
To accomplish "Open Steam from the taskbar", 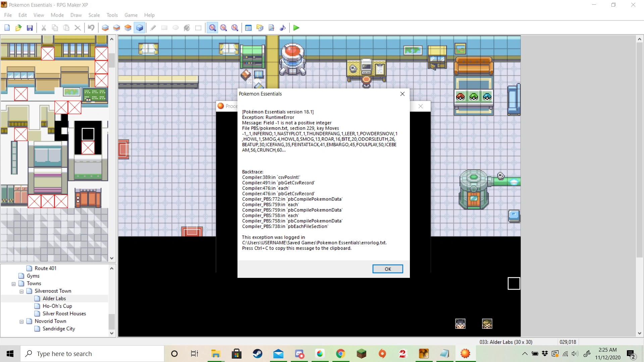I will pyautogui.click(x=258, y=354).
